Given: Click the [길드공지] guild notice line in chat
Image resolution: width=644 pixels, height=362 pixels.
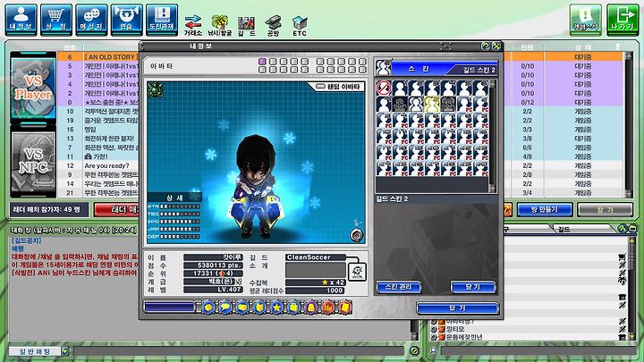Looking at the screenshot, I should pyautogui.click(x=27, y=240).
